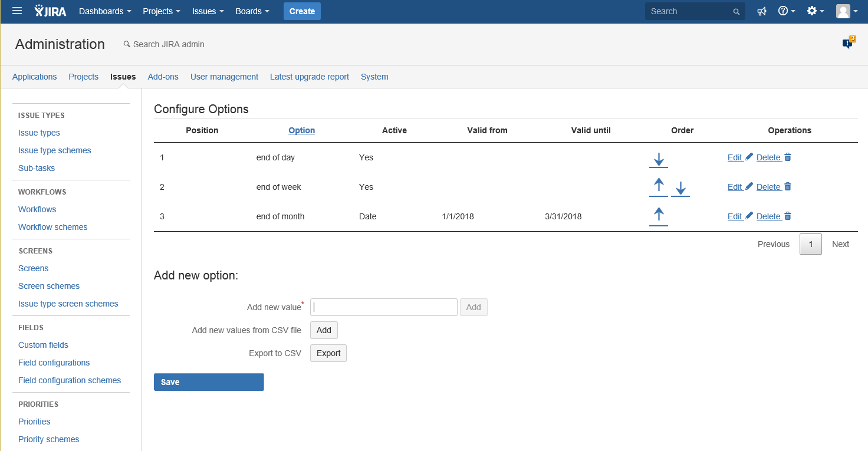Viewport: 868px width, 451px height.
Task: Focus the Add new value text field
Action: [x=384, y=307]
